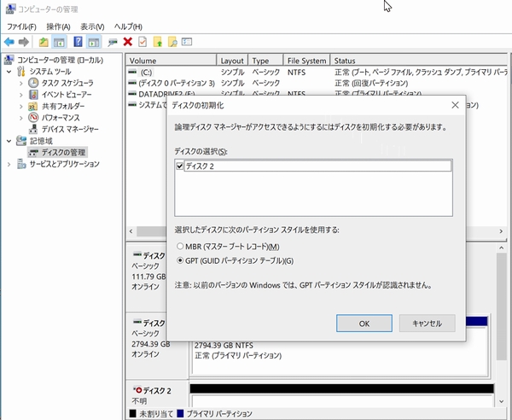The image size is (512, 420).
Task: Click the folder with magnifier toolbar icon
Action: point(172,42)
